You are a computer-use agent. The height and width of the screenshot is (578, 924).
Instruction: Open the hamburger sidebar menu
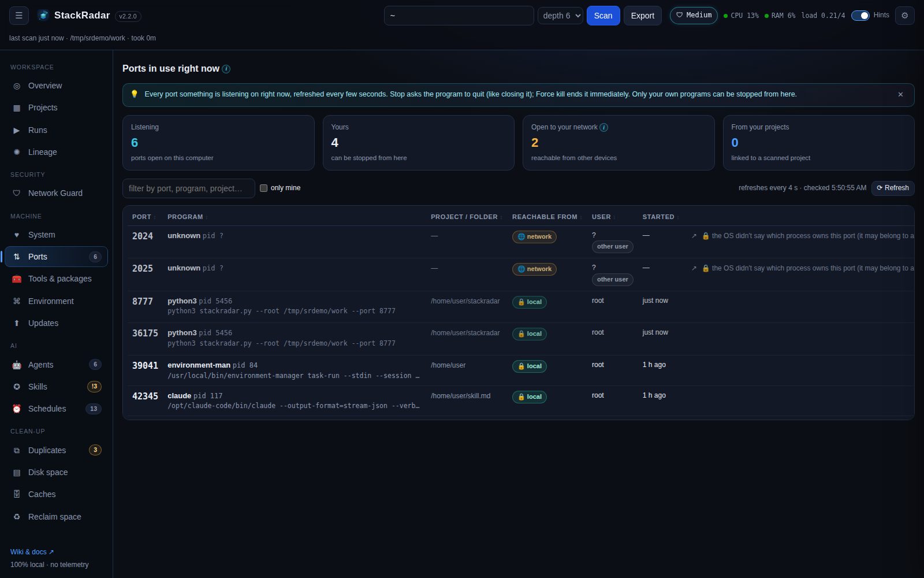[x=18, y=16]
